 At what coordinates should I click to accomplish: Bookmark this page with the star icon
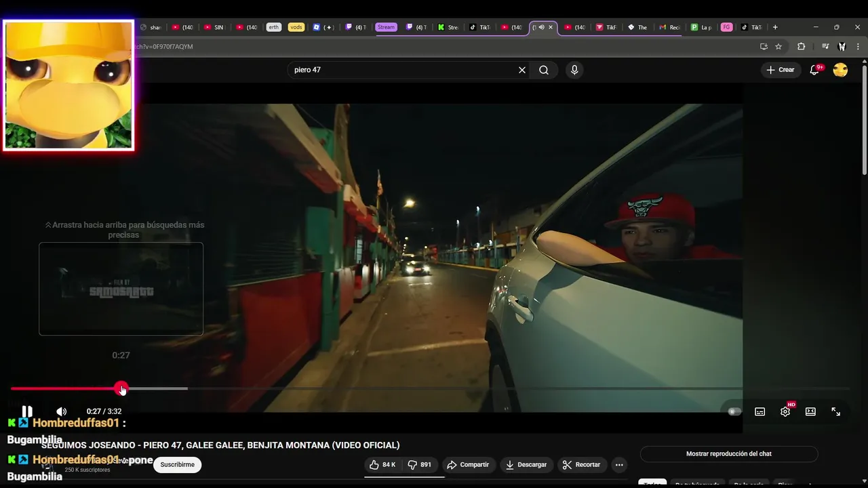pos(778,46)
